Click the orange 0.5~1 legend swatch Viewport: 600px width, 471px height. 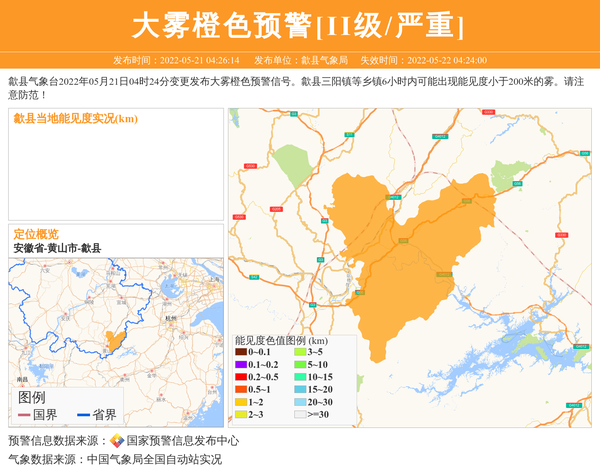tap(241, 389)
